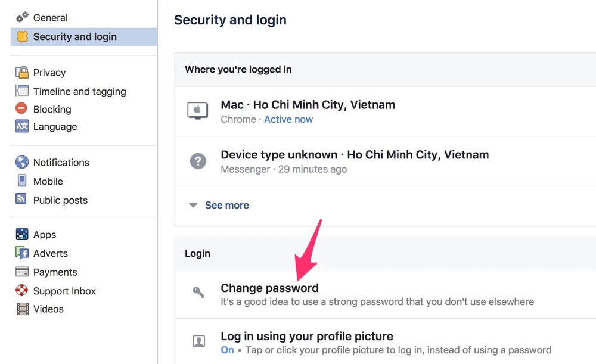Open Timeline and tagging settings

click(x=79, y=91)
